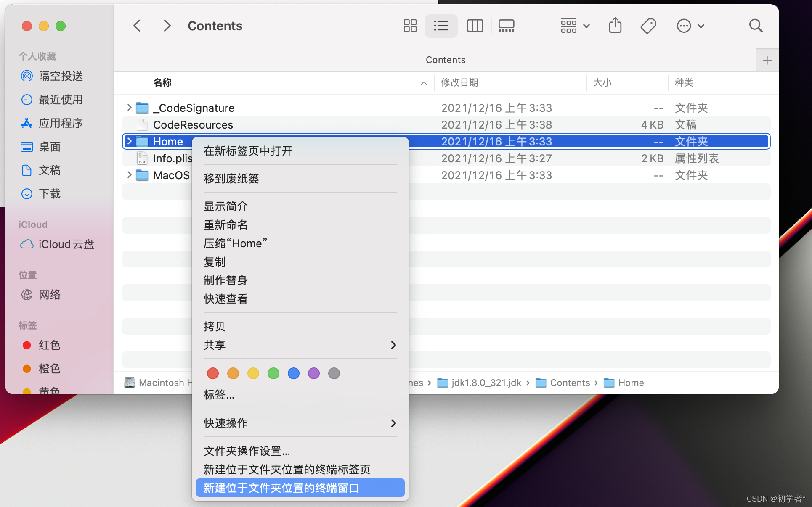The image size is (812, 507).
Task: Add a new tab with plus button
Action: point(767,61)
